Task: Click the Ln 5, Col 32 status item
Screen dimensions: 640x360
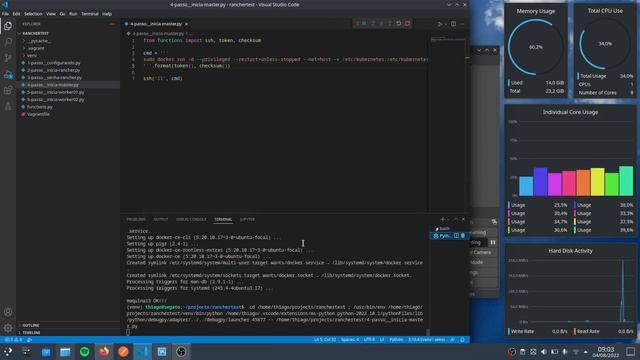Action: [325, 340]
